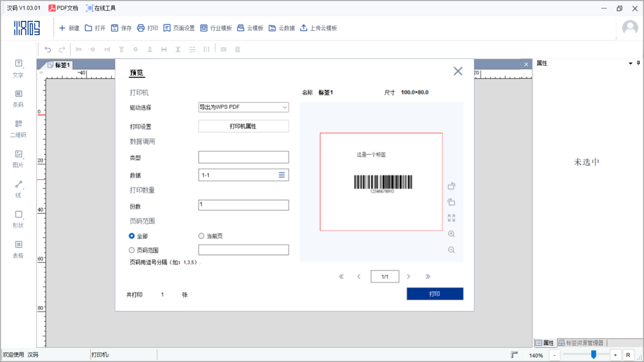Screen dimensions: 644x362
Task: Fit the preview to the view
Action: [x=451, y=218]
